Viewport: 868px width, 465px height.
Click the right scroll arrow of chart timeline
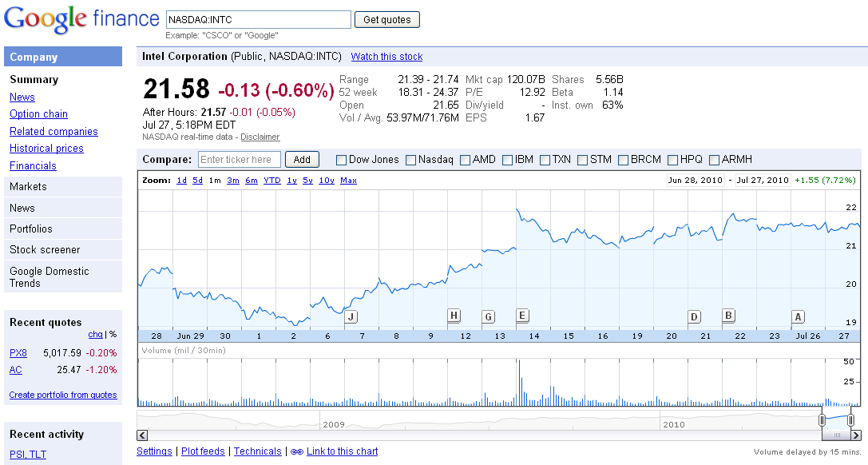click(x=856, y=435)
